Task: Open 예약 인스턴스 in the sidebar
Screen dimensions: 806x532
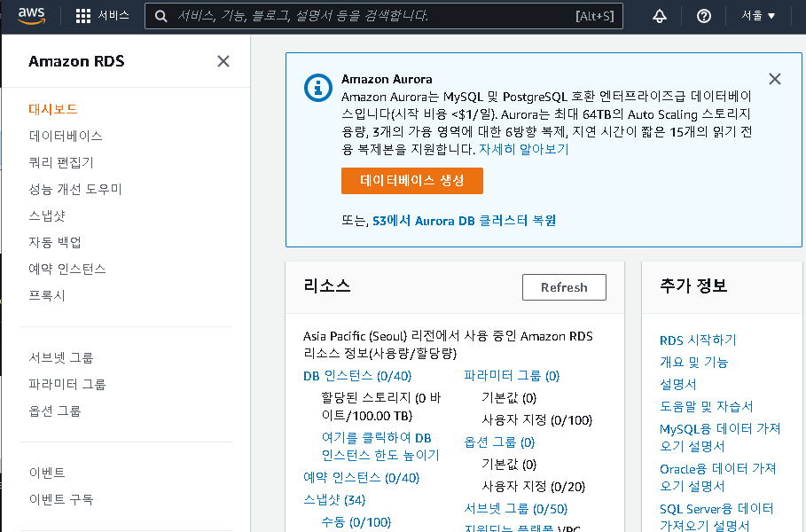Action: point(67,269)
